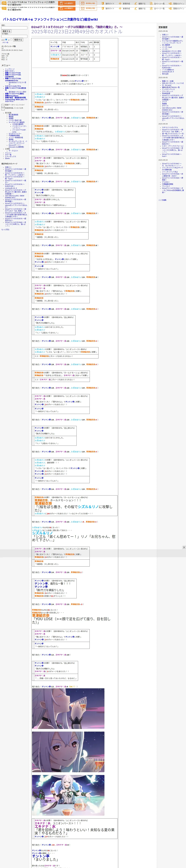The height and width of the screenshot is (868, 186).
Task: Open 雑談室 board link
Action: (11, 117)
